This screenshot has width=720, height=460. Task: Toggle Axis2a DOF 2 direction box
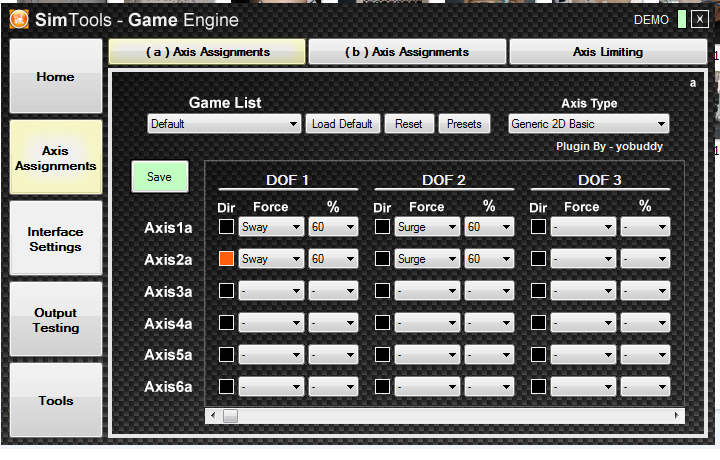382,258
